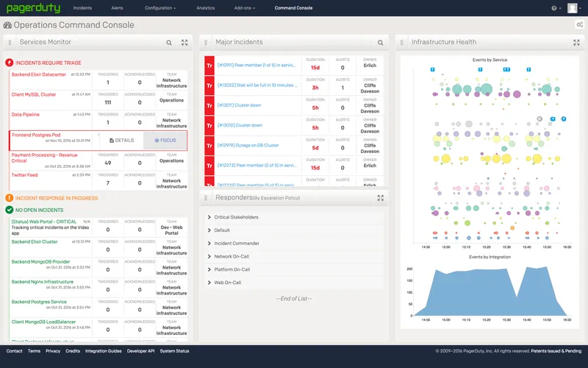Open incident #12919 Outage on DB Cluster

(248, 145)
